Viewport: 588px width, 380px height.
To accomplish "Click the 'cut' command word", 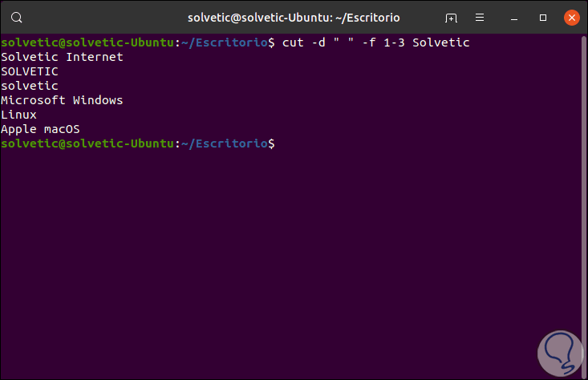I will 292,42.
